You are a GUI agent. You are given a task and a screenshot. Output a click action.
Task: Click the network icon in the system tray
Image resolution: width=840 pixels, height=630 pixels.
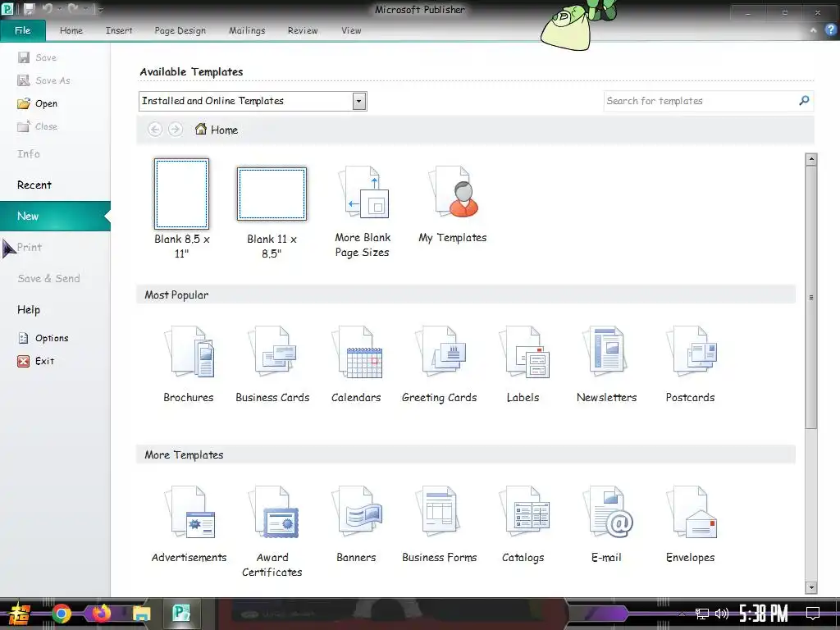pos(702,614)
